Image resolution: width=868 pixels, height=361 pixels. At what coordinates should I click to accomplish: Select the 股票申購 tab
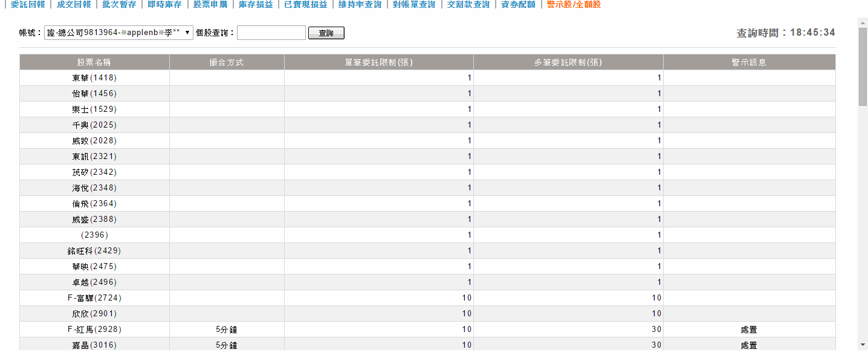coord(210,5)
